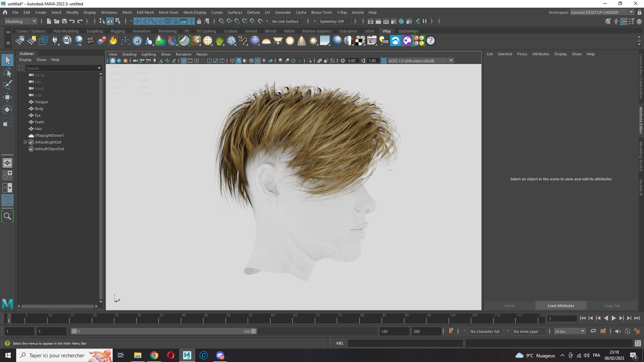
Task: Expand the defaultLightSet node in Outliner
Action: [25, 142]
